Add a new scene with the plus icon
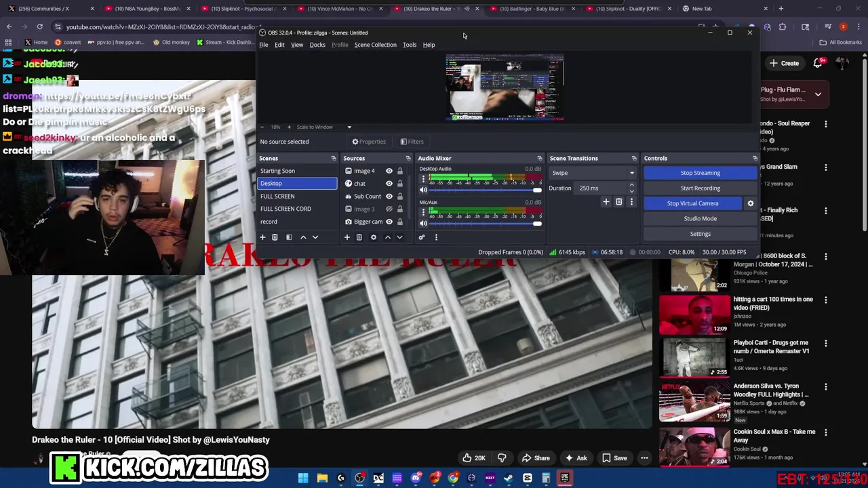Image resolution: width=868 pixels, height=488 pixels. pos(262,237)
